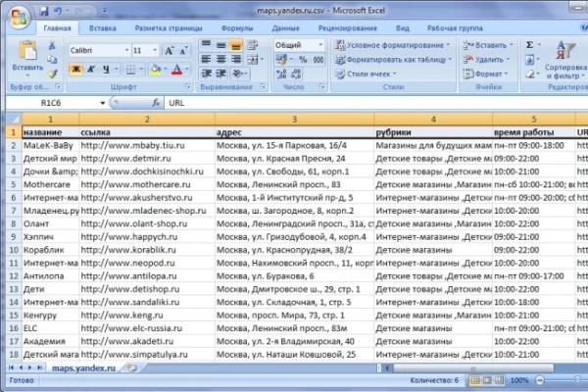
Task: Cut selection with scissors icon
Action: point(52,46)
